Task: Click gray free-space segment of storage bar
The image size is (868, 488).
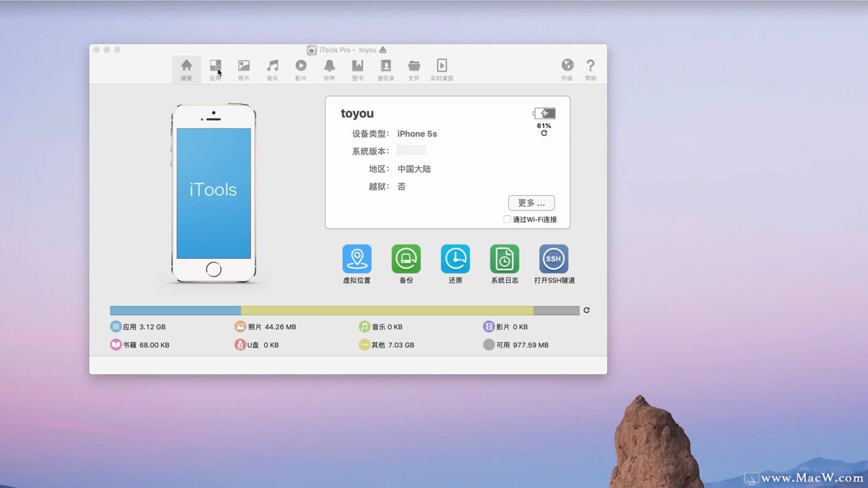Action: tap(556, 310)
